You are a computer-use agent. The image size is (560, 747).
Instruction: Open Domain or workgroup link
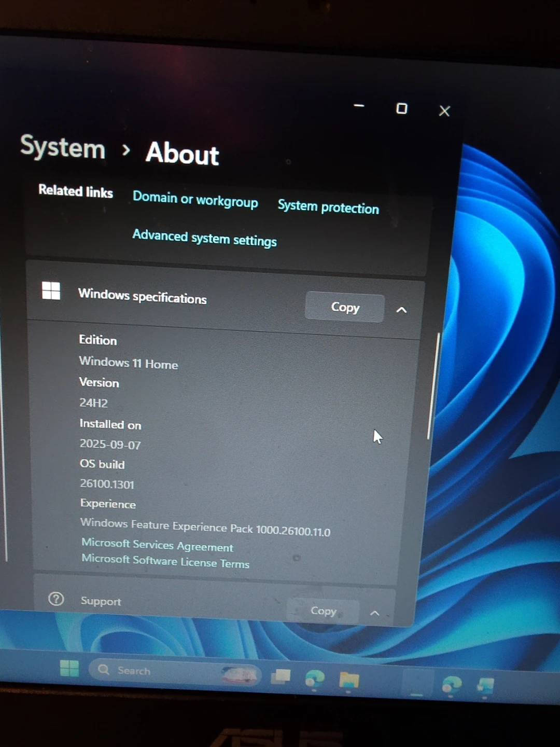(x=195, y=199)
